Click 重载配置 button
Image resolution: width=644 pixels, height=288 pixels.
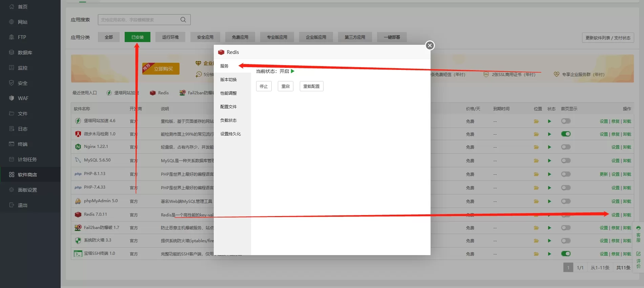point(311,87)
